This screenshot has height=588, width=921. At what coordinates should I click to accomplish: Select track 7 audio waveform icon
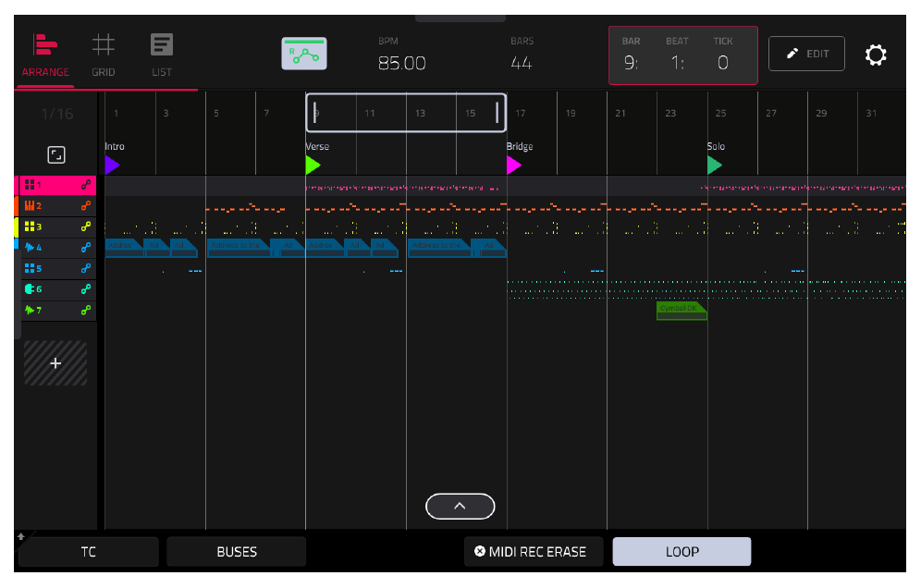(30, 310)
